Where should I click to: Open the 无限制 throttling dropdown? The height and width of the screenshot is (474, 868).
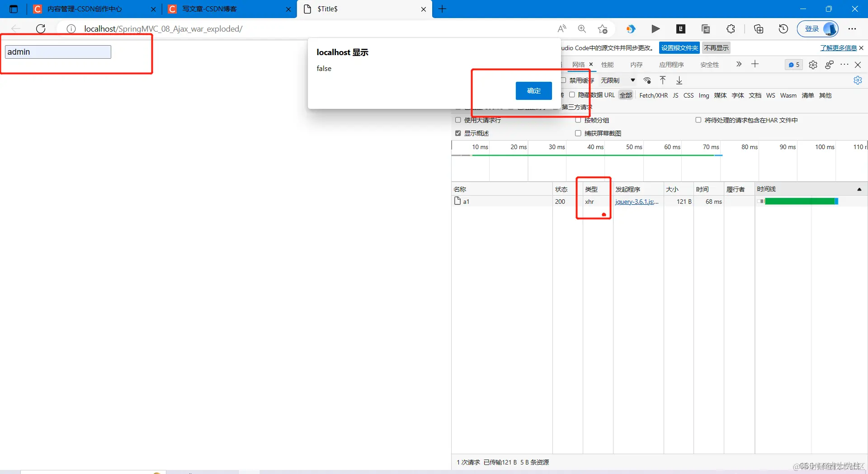coord(618,80)
